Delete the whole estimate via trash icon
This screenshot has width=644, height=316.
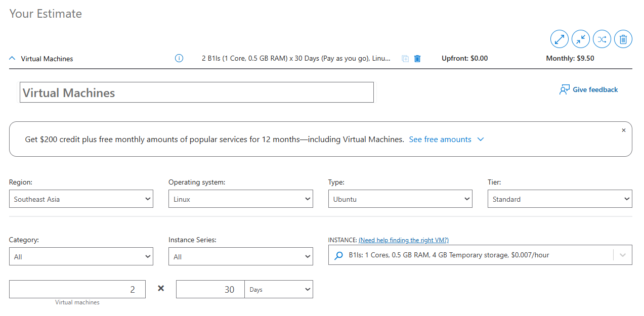pyautogui.click(x=623, y=39)
